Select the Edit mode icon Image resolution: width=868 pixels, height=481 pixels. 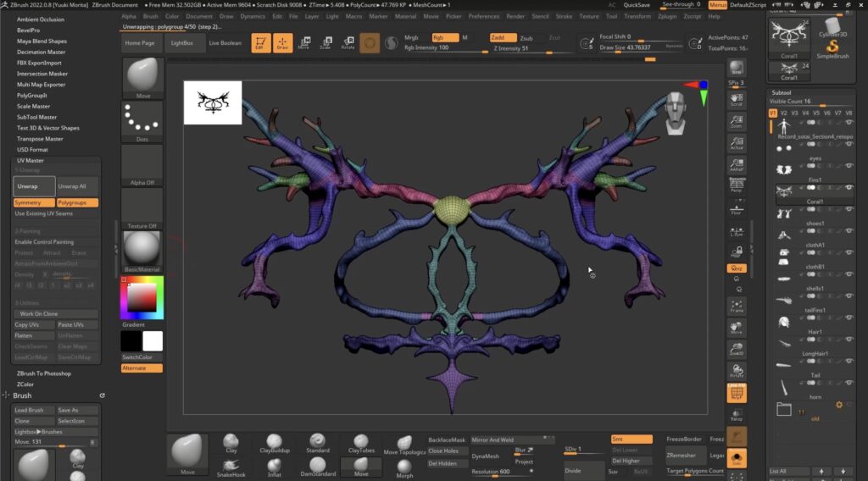coord(261,42)
